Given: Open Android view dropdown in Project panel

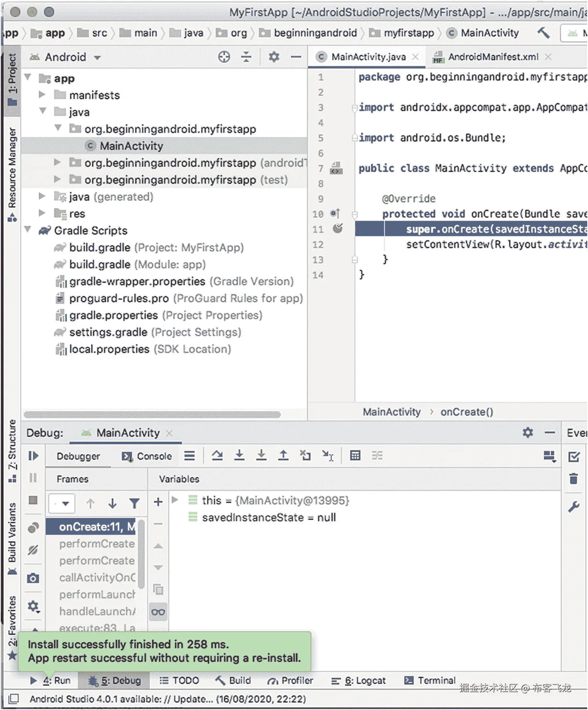Looking at the screenshot, I should tap(65, 57).
